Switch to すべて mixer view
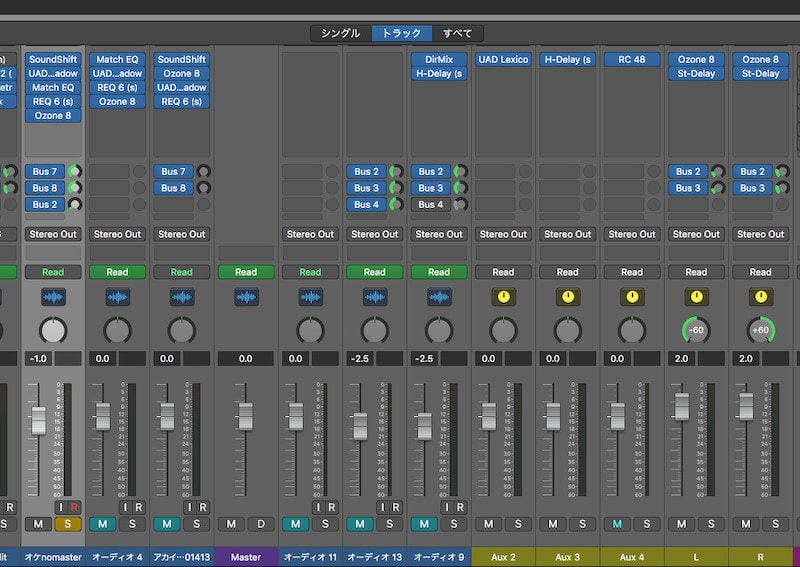 point(458,34)
